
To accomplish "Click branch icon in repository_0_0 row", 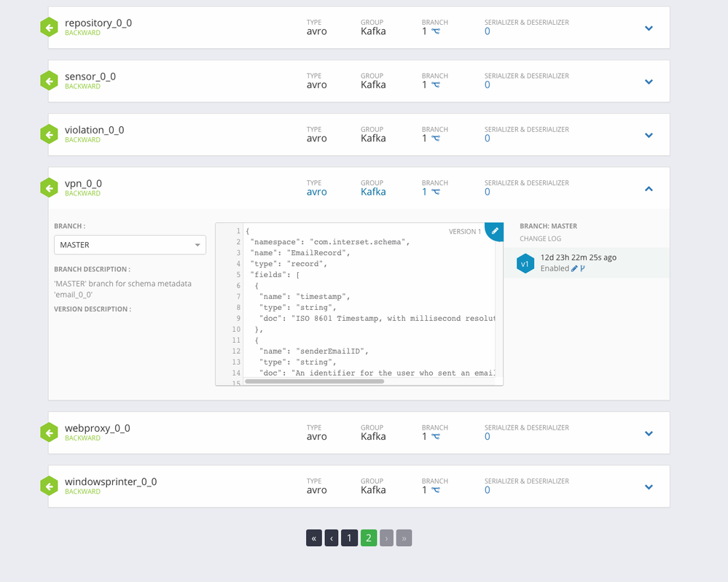I will click(436, 31).
